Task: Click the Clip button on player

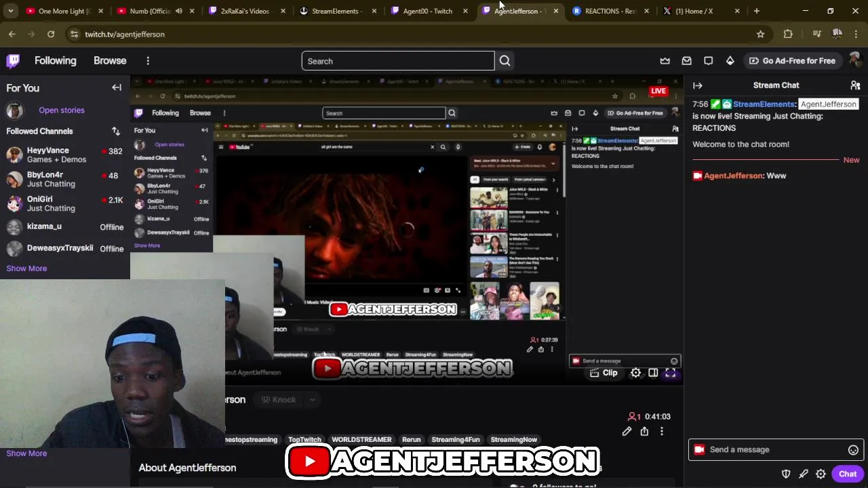Action: pyautogui.click(x=604, y=373)
